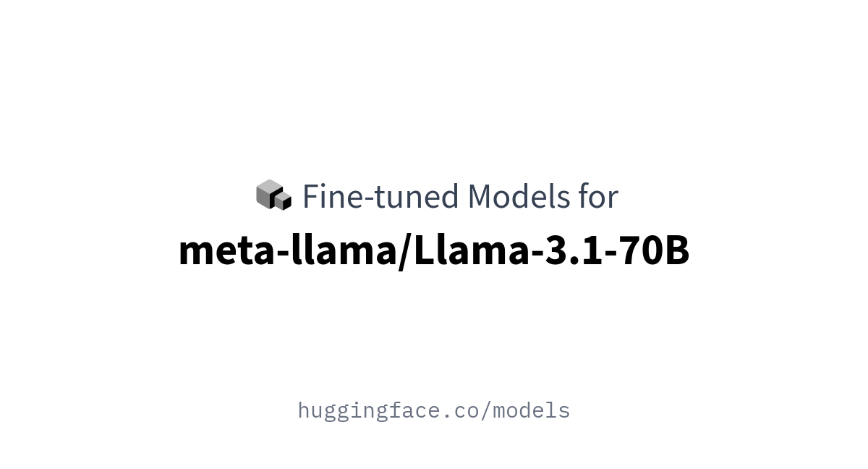868x469 pixels.
Task: Click the "huggingface" part of the URL
Action: 370,411
